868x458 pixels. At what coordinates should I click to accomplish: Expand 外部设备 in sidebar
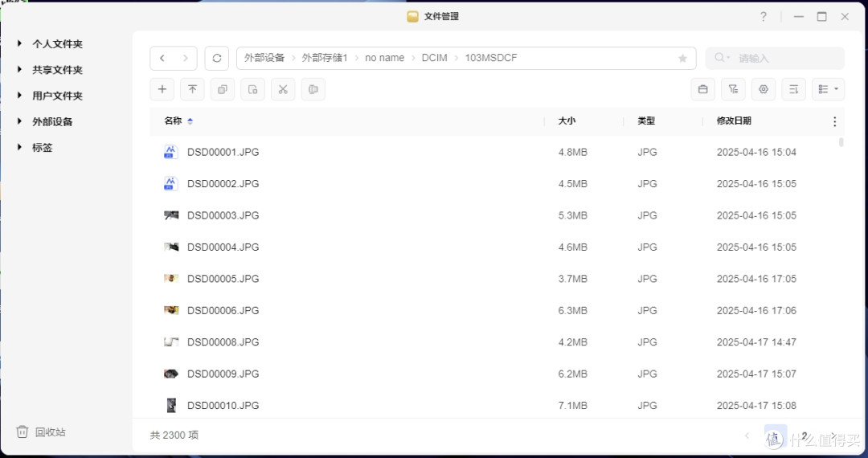pyautogui.click(x=19, y=121)
